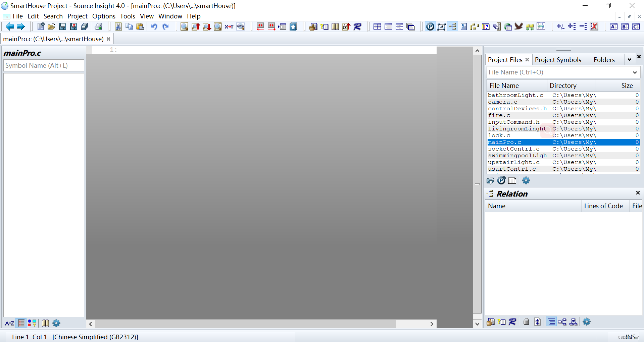Toggle symbol type filter button in symbol panel
This screenshot has height=342, width=644.
[32, 323]
